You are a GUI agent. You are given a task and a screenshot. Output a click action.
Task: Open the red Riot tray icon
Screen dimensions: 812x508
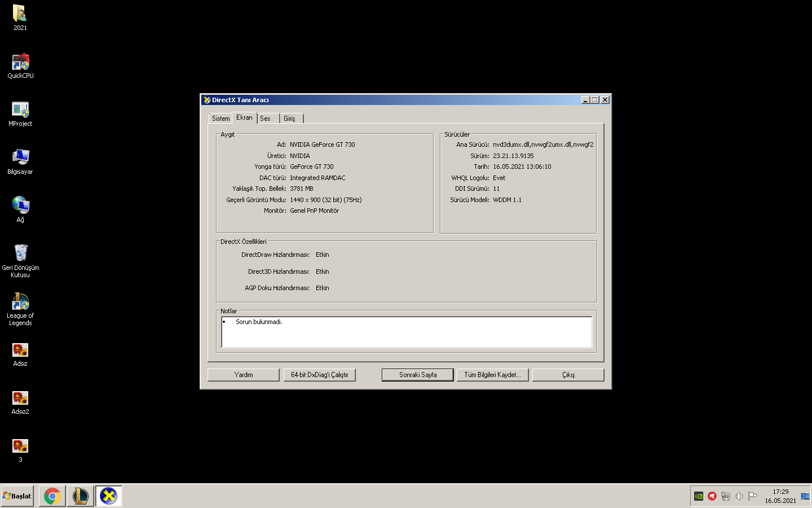coord(712,496)
